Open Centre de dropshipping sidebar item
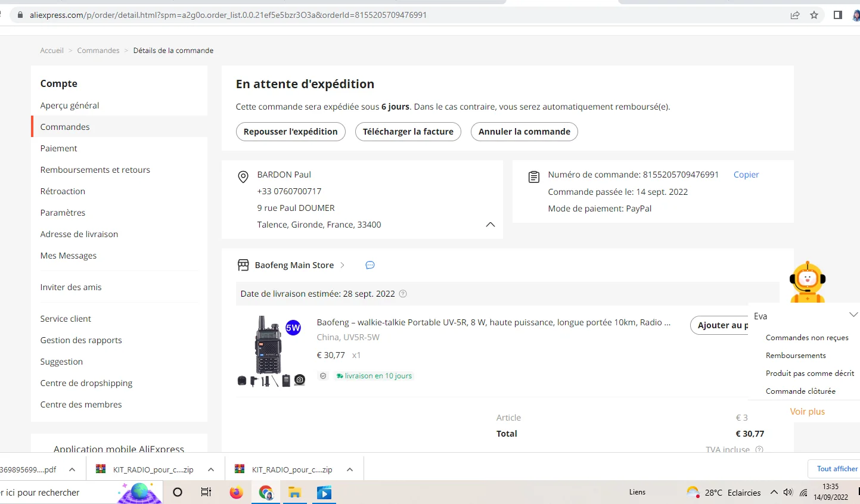This screenshot has width=860, height=504. (86, 383)
